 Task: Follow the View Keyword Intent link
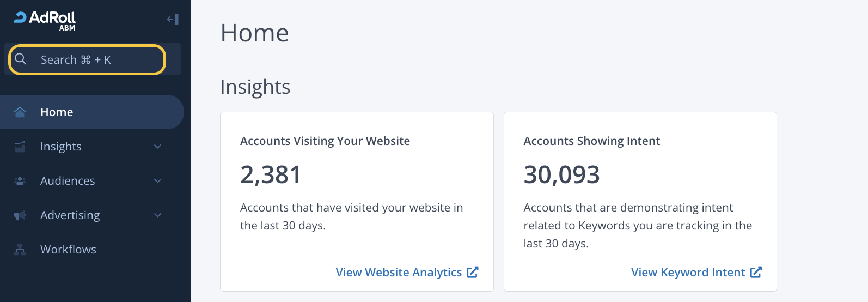point(688,273)
